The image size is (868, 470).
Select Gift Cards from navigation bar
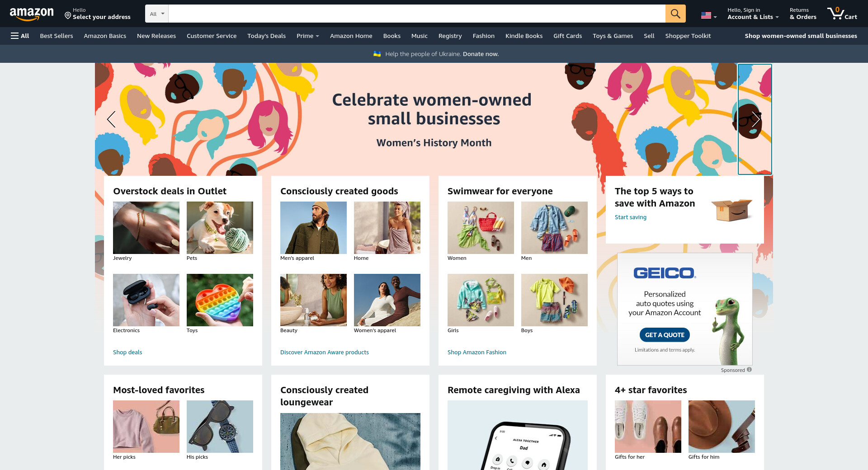pyautogui.click(x=567, y=36)
